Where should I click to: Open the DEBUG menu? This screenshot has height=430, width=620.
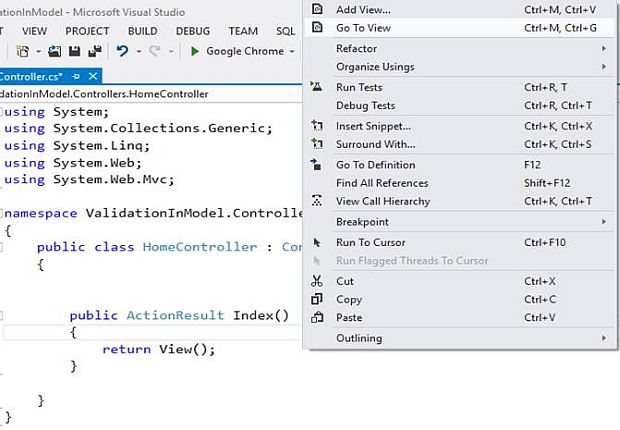pyautogui.click(x=193, y=31)
